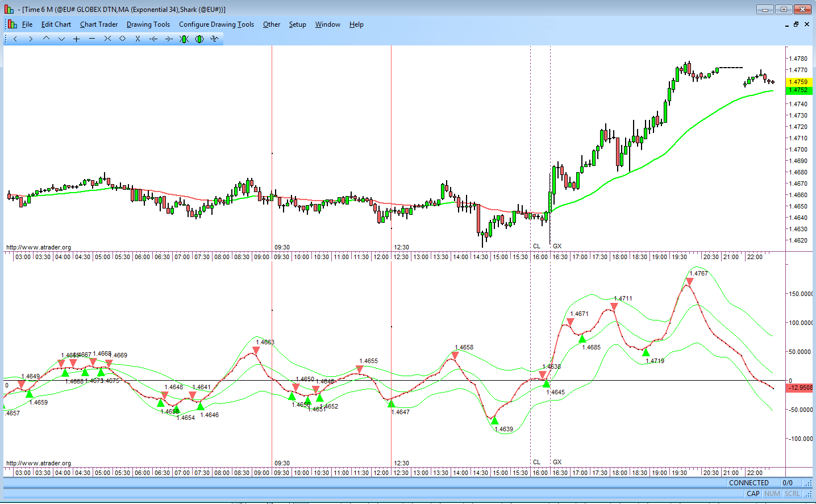Open the File menu
Image resolution: width=816 pixels, height=504 pixels.
coord(27,24)
